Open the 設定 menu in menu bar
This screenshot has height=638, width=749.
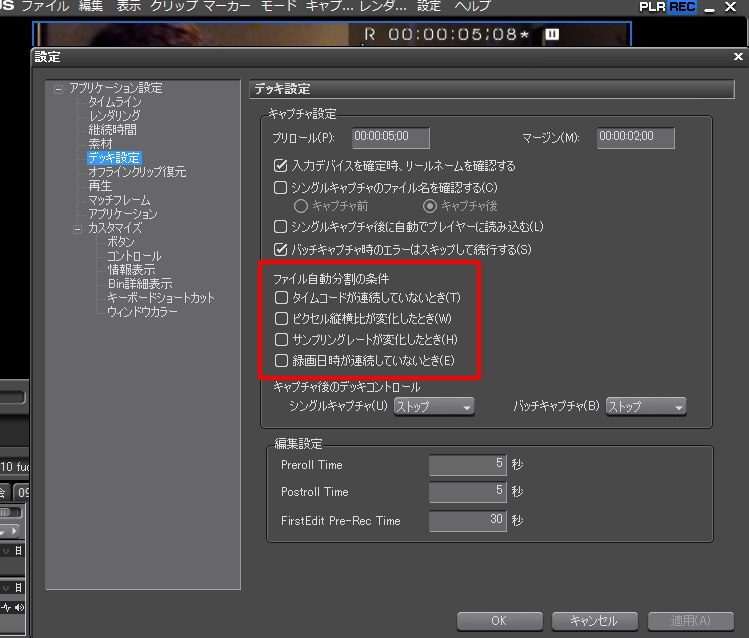click(x=428, y=6)
